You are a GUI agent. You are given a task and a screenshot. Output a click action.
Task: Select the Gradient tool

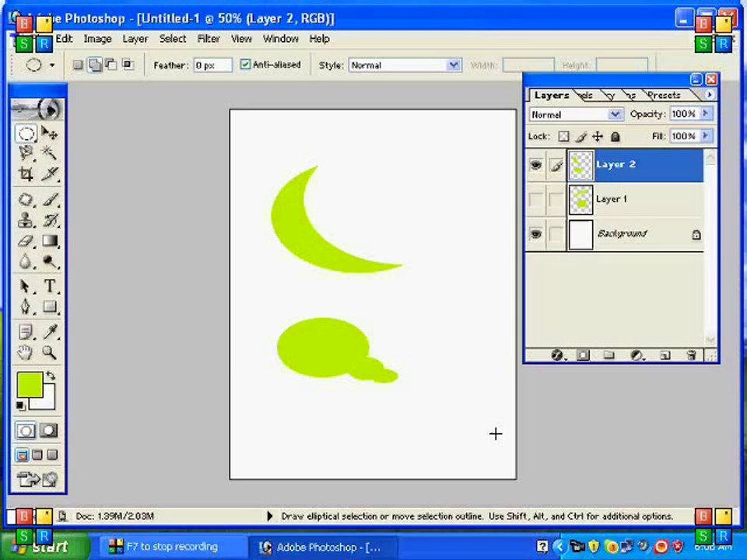point(50,241)
